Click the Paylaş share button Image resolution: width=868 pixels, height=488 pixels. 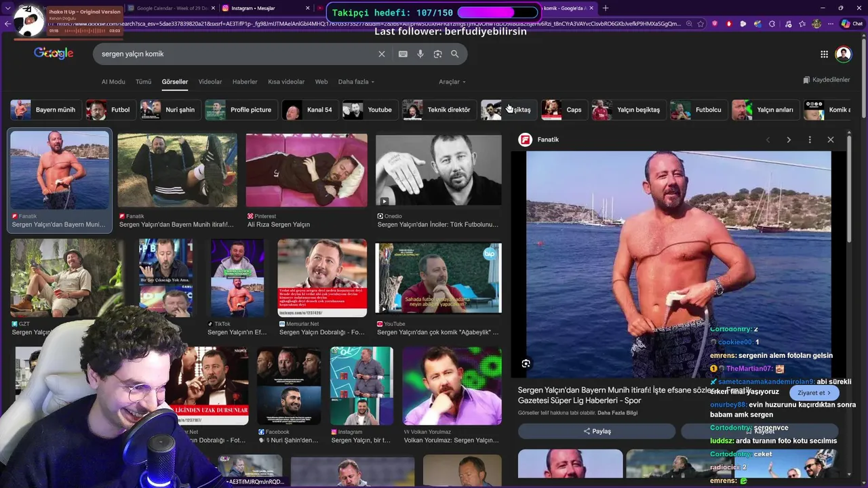click(597, 431)
